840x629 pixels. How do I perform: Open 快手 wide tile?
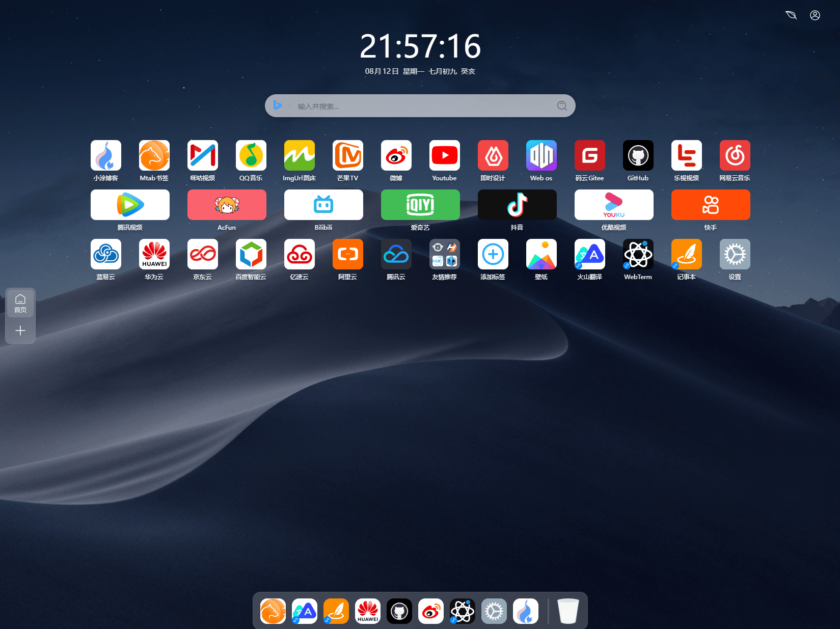(x=711, y=205)
